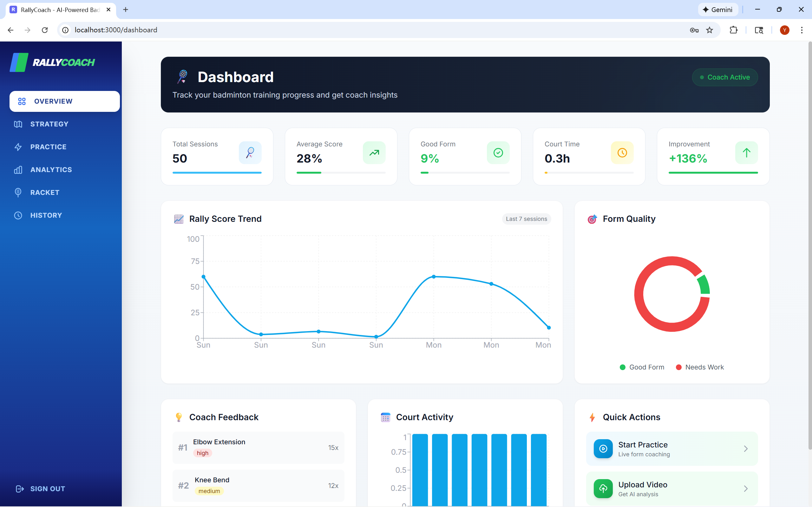812x507 pixels.
Task: Click the Upload Video cloud icon
Action: click(x=603, y=489)
